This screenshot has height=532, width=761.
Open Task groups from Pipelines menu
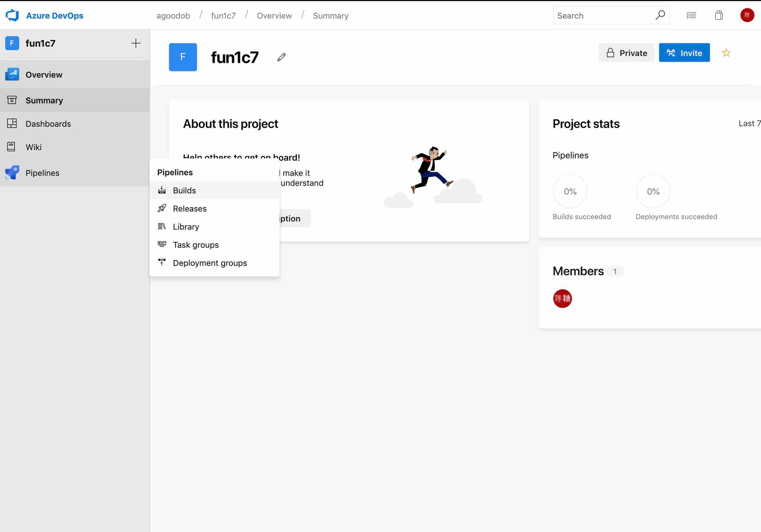[x=196, y=245]
